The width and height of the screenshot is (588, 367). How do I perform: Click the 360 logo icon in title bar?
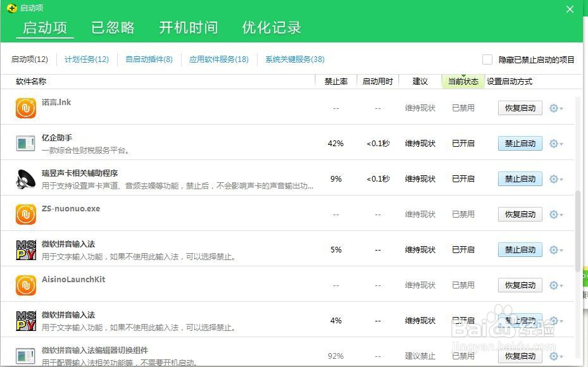tap(11, 8)
